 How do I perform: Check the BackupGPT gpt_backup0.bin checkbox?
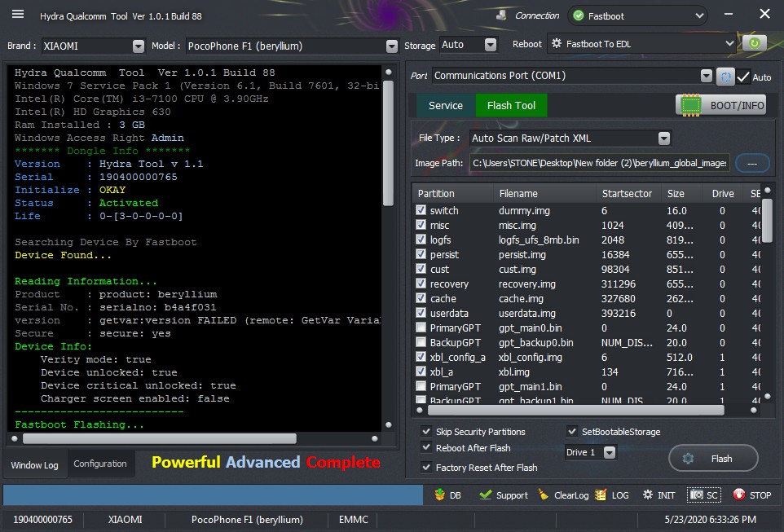point(421,342)
